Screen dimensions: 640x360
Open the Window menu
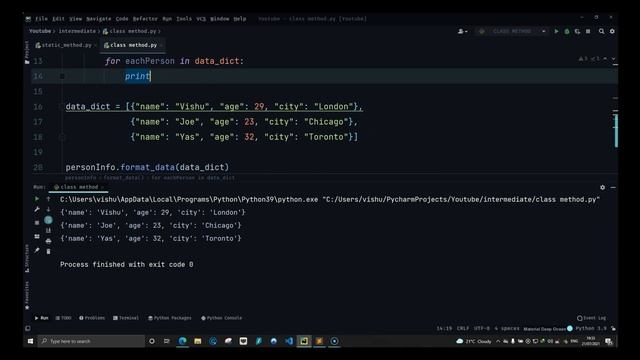point(220,19)
